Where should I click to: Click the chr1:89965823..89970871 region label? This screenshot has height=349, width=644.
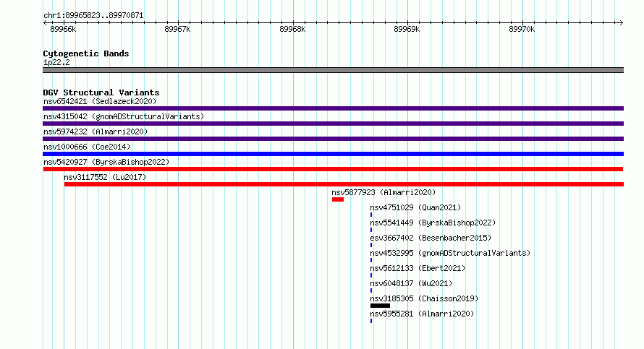93,16
